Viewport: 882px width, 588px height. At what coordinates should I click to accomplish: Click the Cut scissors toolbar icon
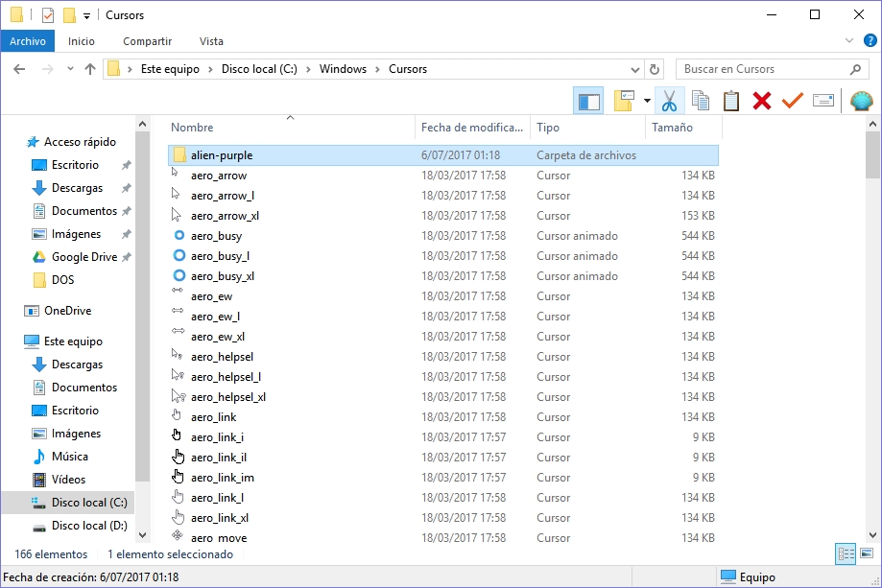click(x=669, y=101)
